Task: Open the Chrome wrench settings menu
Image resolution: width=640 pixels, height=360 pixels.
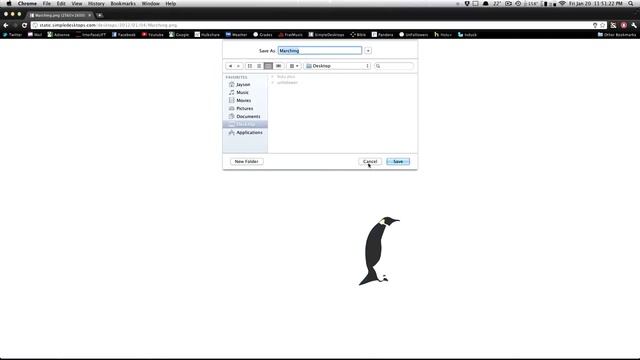Action: [633, 25]
